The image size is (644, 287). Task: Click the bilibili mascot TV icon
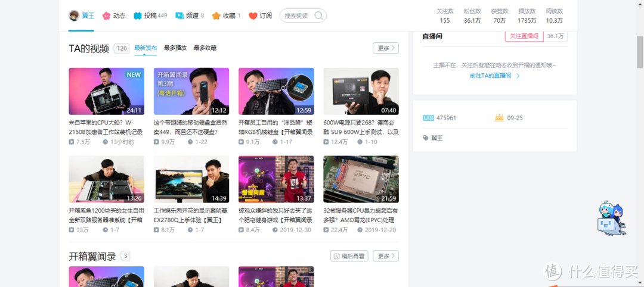pyautogui.click(x=611, y=219)
